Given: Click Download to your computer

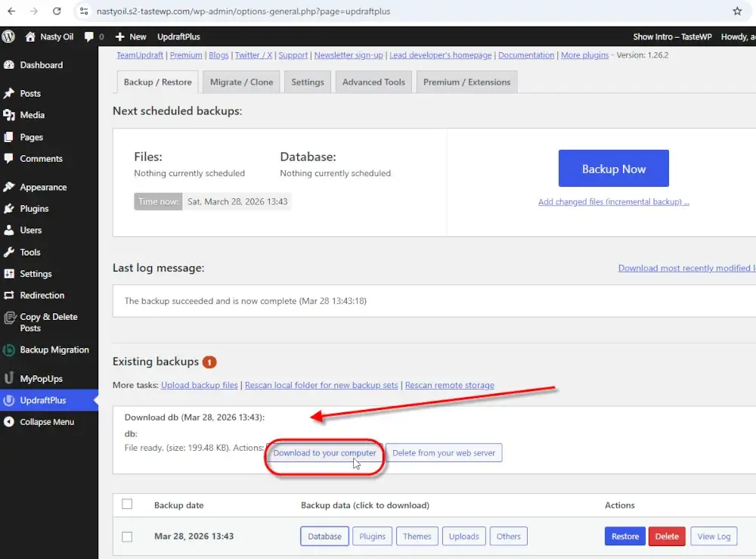Looking at the screenshot, I should coord(324,453).
